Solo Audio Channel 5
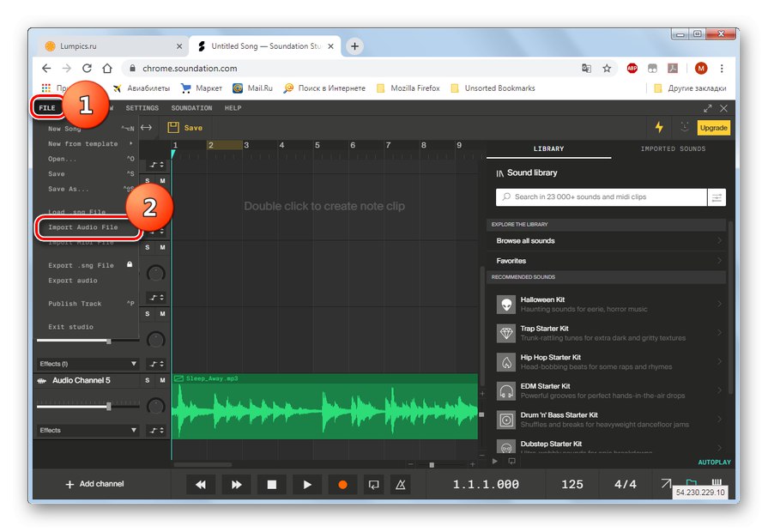The image size is (768, 532). click(x=148, y=380)
